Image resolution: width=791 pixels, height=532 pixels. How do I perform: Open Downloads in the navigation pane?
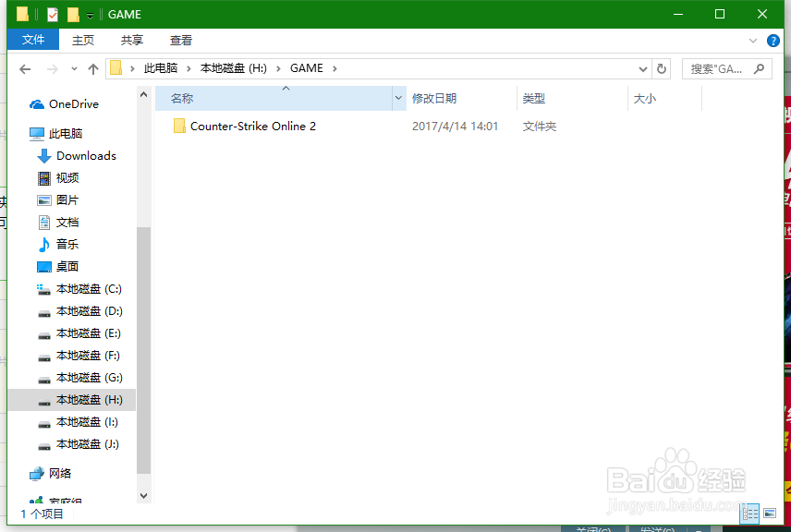pyautogui.click(x=86, y=156)
